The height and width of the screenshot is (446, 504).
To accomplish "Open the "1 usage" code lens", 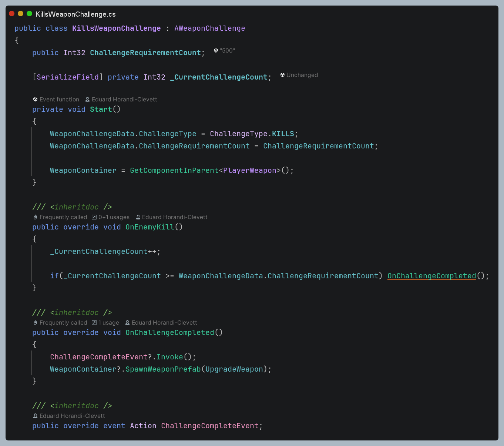I will coord(109,323).
